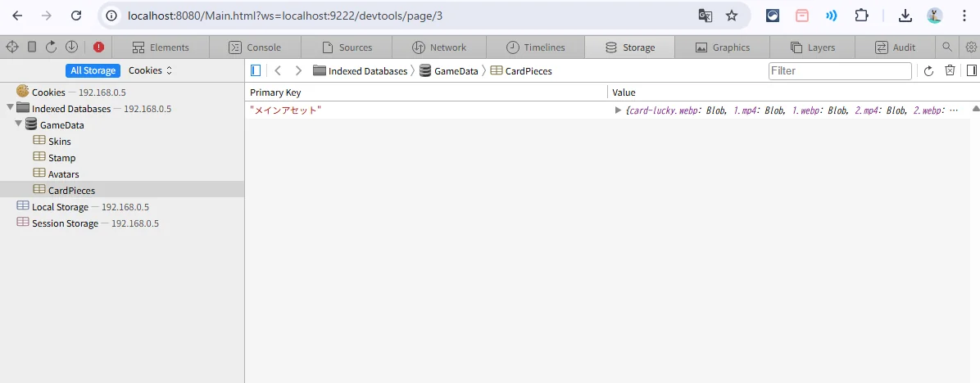The width and height of the screenshot is (980, 383).
Task: Toggle the left navigation sidebar
Action: coord(256,71)
